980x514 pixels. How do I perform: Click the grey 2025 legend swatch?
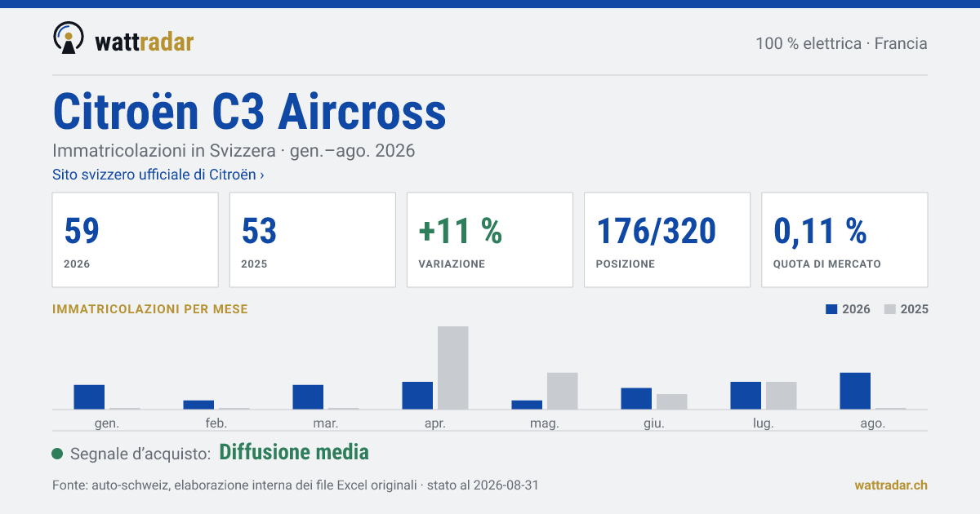pyautogui.click(x=890, y=309)
